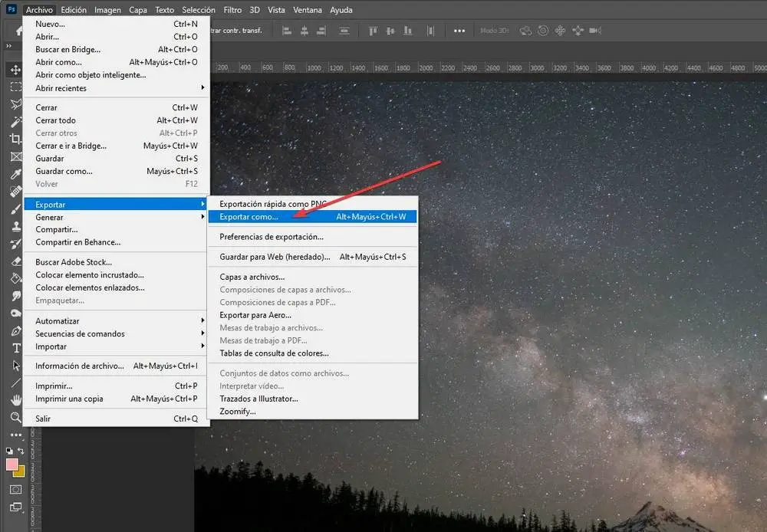Select the Pen tool

tap(15, 330)
